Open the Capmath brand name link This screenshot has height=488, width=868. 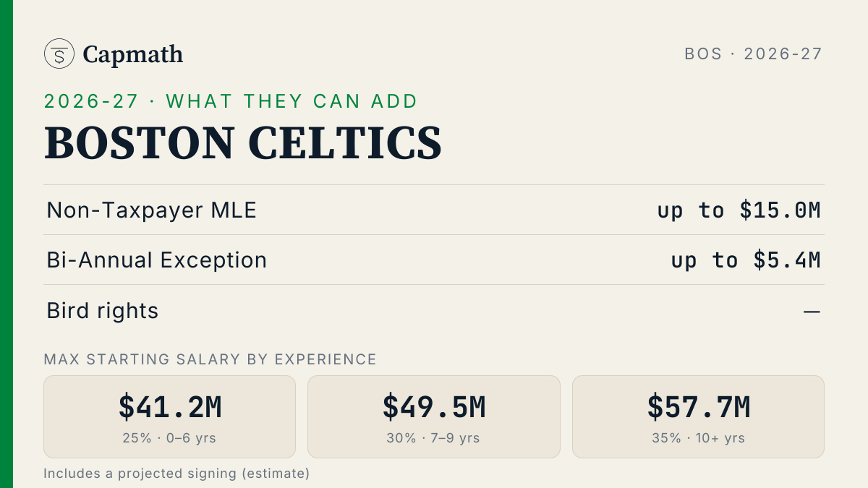(x=133, y=54)
